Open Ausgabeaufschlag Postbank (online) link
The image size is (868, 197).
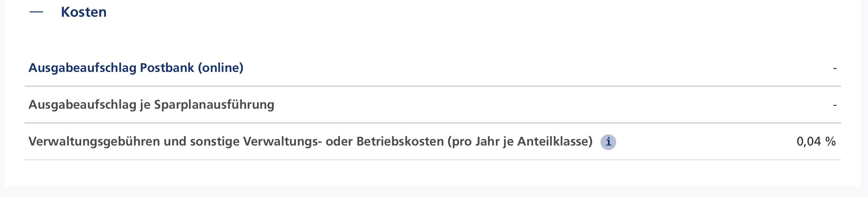click(136, 68)
